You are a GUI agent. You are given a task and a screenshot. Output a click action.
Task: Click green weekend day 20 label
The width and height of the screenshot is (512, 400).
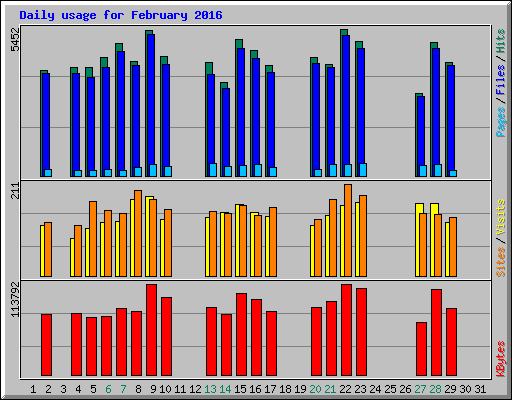click(315, 389)
